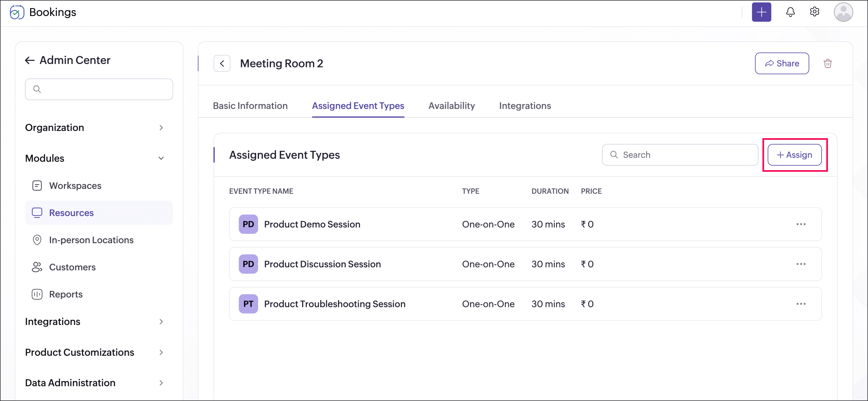Focus the event types Search field
Viewport: 868px width, 401px height.
680,155
